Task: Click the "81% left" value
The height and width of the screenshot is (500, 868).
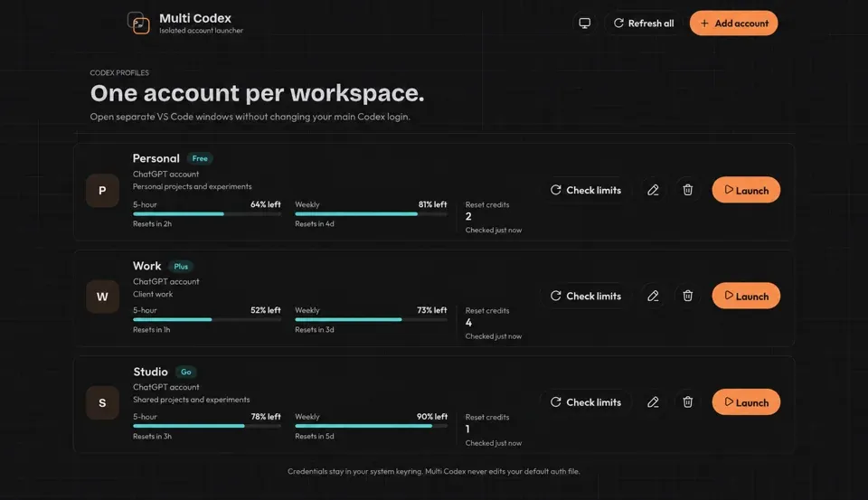Action: [432, 204]
